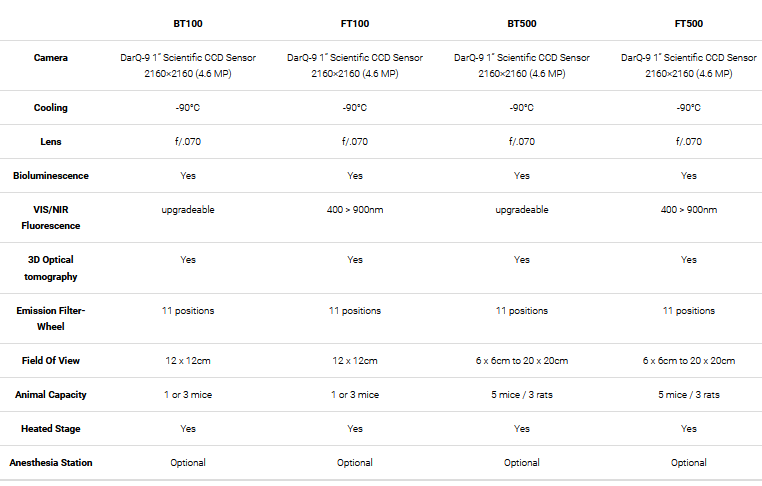Viewport: 762px width, 486px height.
Task: Click BT500's '5 mice / 3 rats' cell
Action: pos(522,395)
